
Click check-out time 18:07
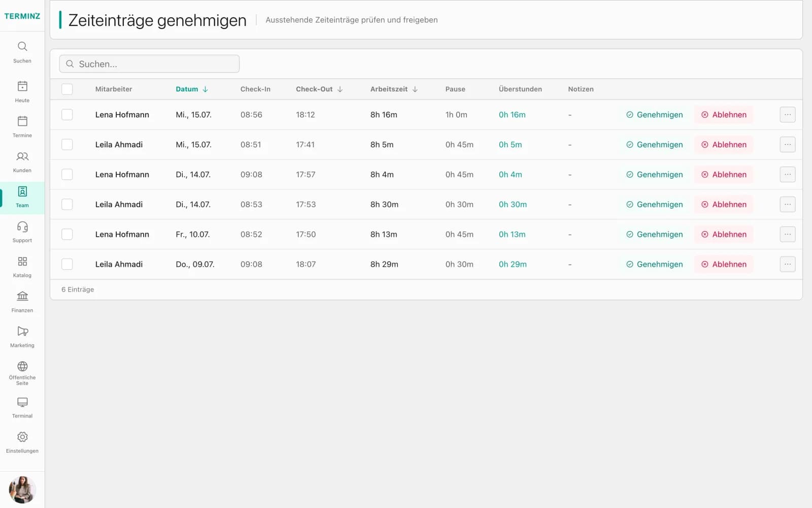(x=306, y=264)
